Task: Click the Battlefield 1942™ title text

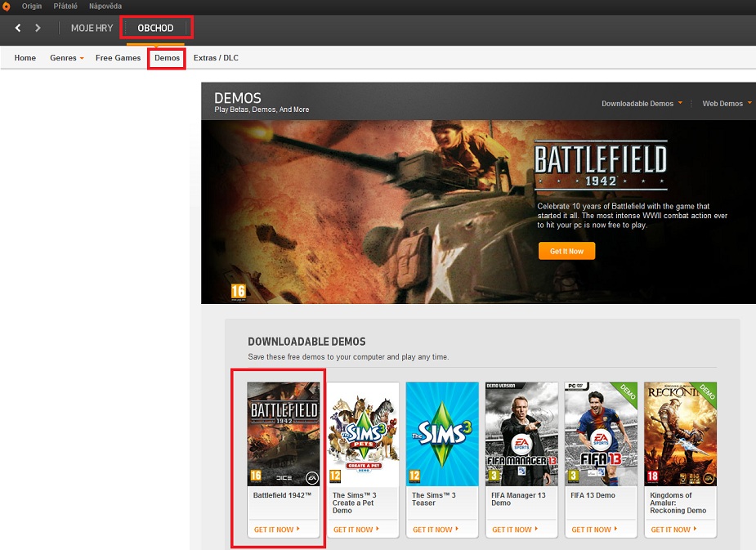Action: (283, 495)
